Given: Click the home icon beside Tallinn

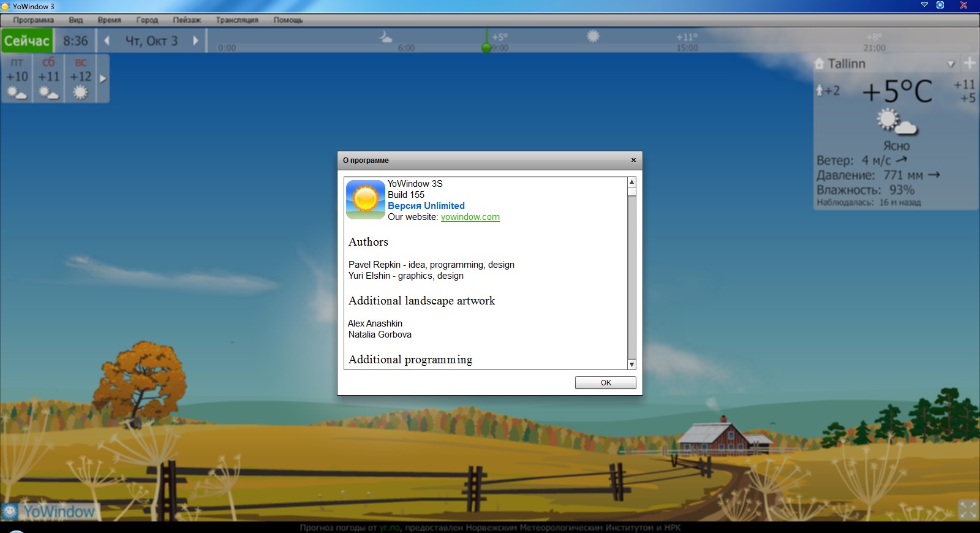Looking at the screenshot, I should tap(820, 63).
